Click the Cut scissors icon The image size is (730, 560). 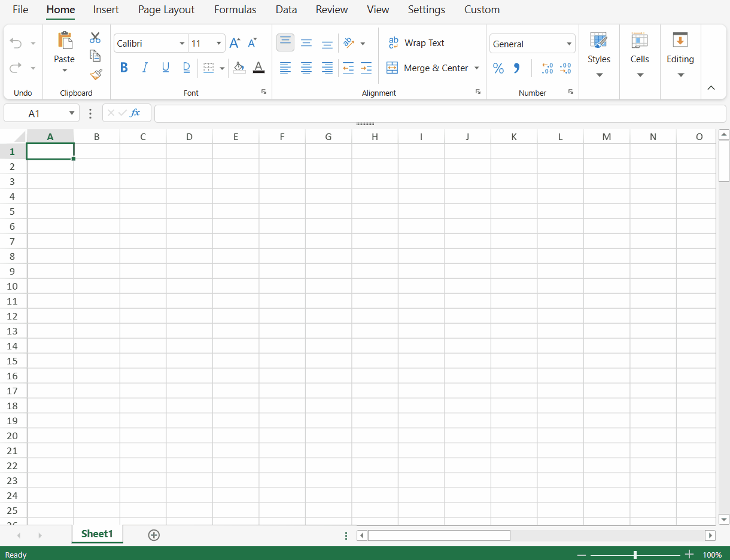tap(95, 38)
